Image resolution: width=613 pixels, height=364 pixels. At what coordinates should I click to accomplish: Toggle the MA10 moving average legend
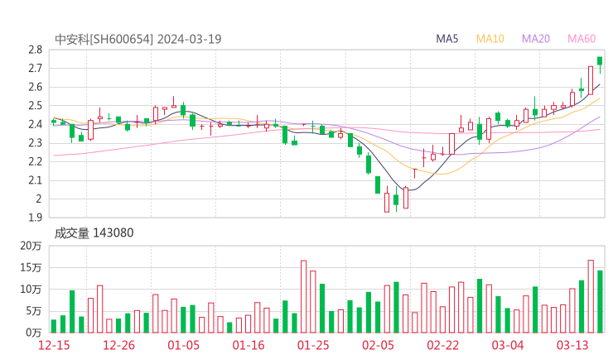490,39
